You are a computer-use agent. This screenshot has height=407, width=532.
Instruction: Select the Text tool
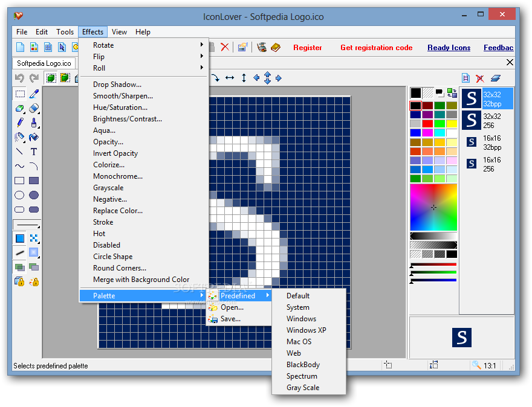34,152
